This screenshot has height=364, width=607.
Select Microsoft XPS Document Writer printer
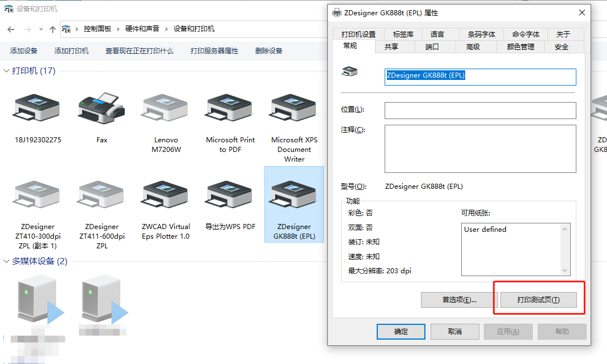tap(294, 111)
